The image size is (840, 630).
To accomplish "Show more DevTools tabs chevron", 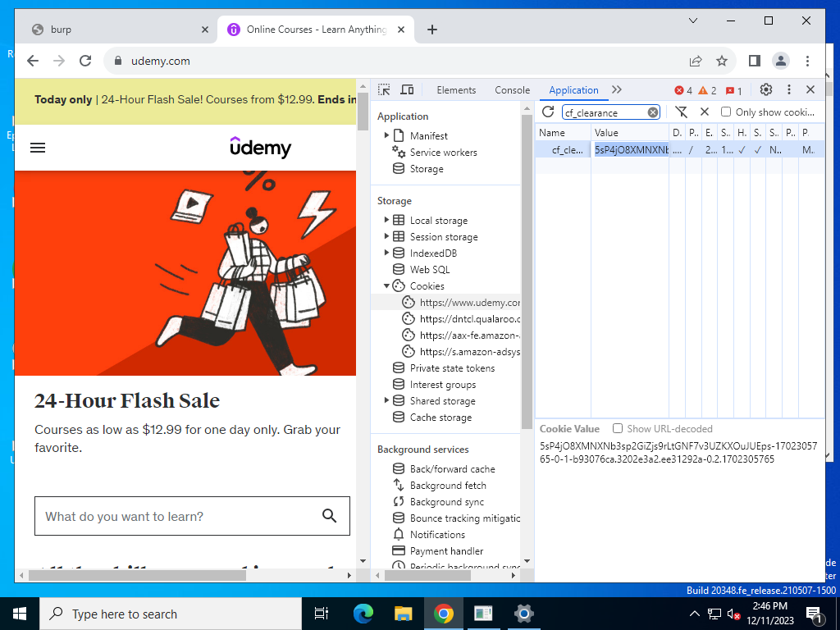I will pos(617,89).
